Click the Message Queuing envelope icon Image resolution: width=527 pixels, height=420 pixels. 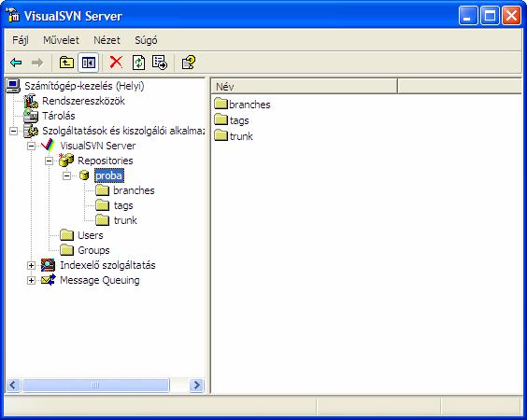48,280
